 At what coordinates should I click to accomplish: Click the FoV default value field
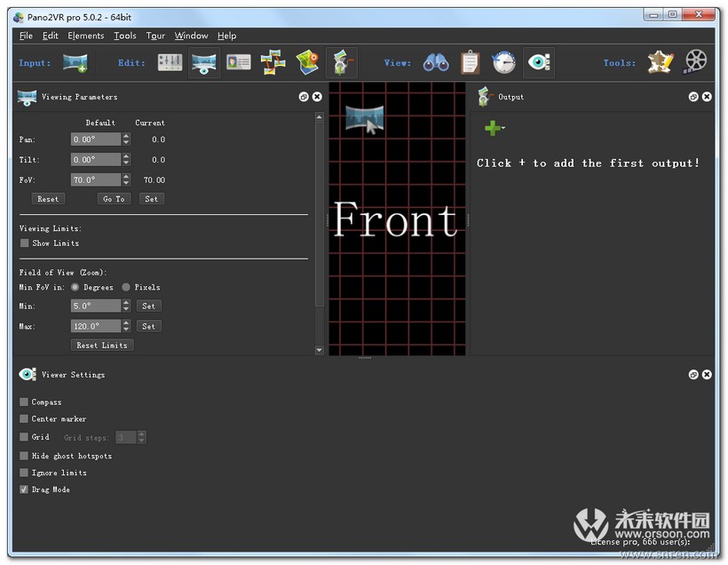click(96, 179)
